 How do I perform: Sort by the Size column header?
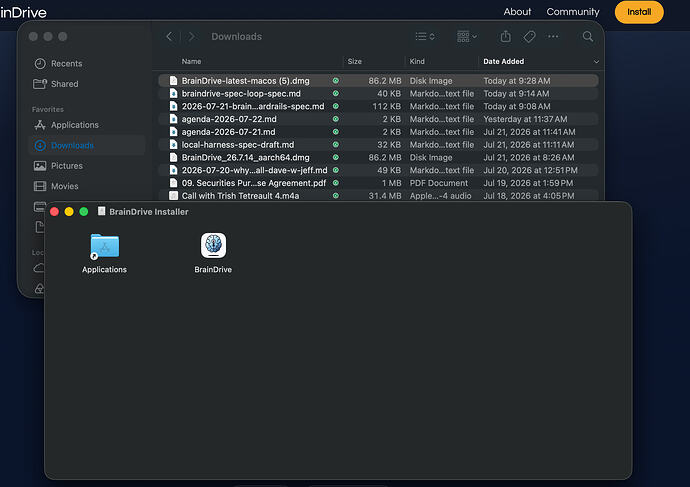pos(355,62)
